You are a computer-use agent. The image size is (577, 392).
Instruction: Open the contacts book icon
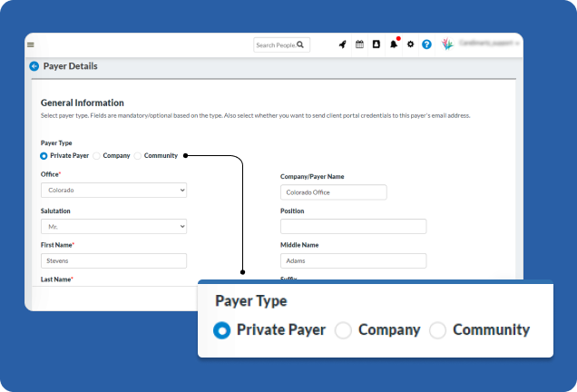point(376,44)
